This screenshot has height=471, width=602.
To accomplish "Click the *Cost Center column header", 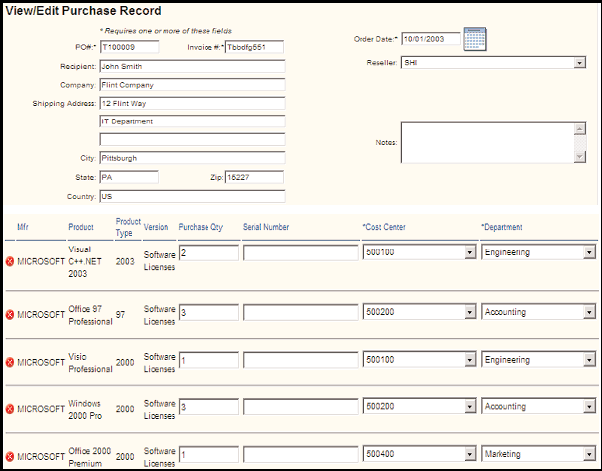I will click(x=384, y=227).
